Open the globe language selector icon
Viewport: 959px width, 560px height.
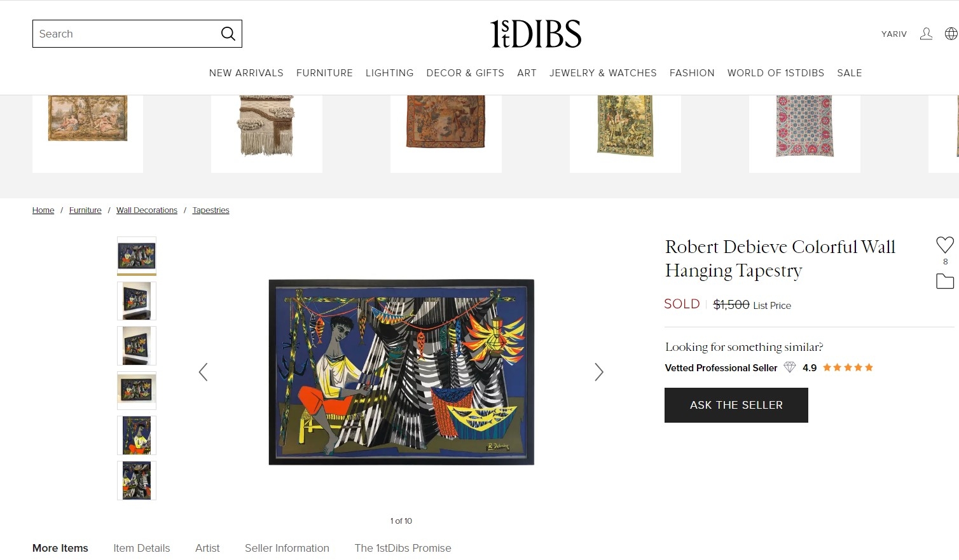click(x=951, y=34)
